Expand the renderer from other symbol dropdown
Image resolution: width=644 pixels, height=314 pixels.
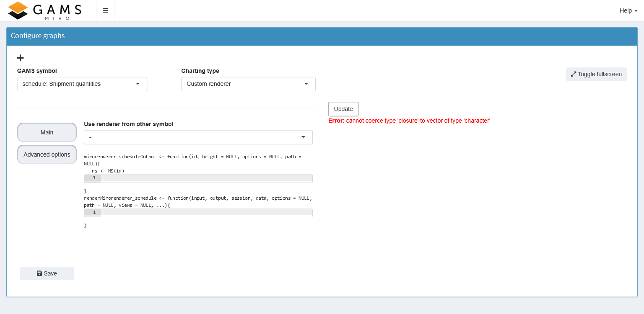tap(198, 137)
